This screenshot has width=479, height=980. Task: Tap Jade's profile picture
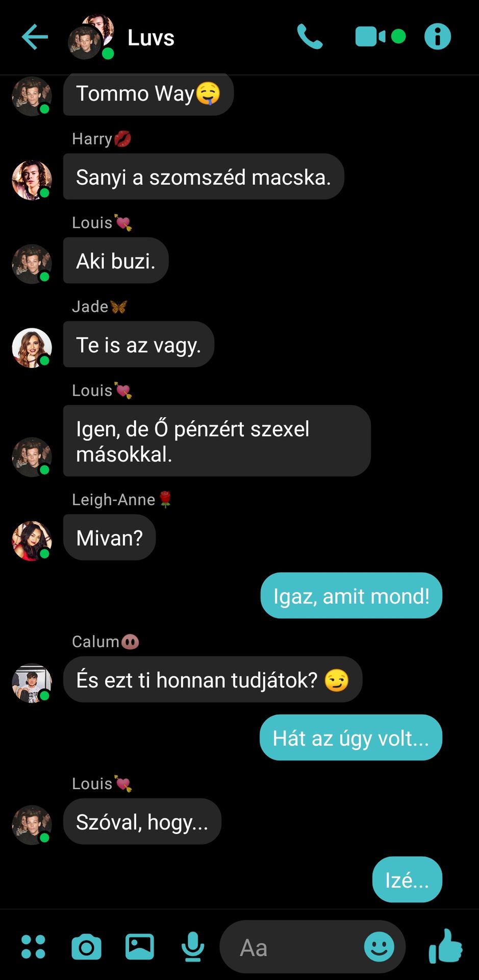click(32, 348)
